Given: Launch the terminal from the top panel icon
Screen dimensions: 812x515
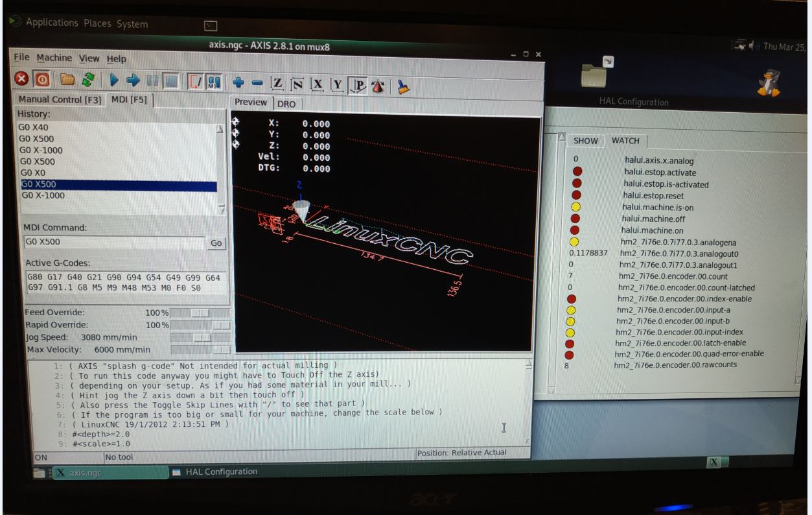Looking at the screenshot, I should click(210, 25).
